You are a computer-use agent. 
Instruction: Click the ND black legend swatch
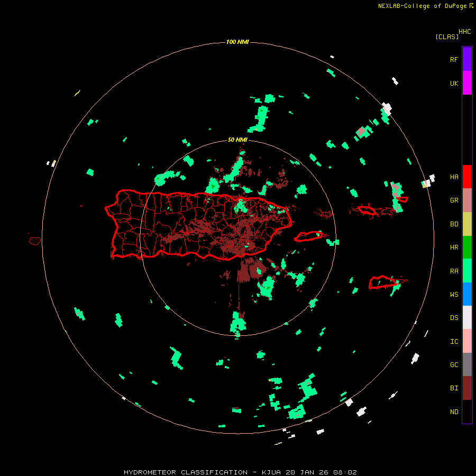(x=467, y=411)
